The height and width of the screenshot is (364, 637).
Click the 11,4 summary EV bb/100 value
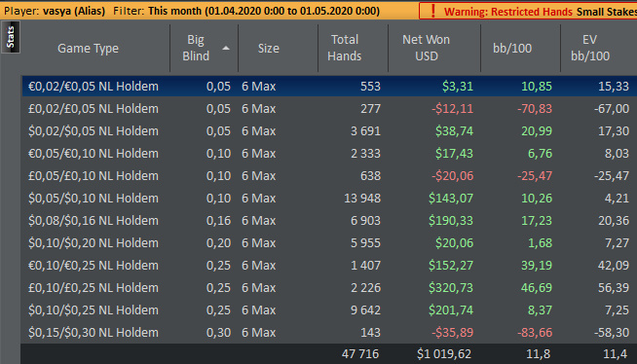615,354
